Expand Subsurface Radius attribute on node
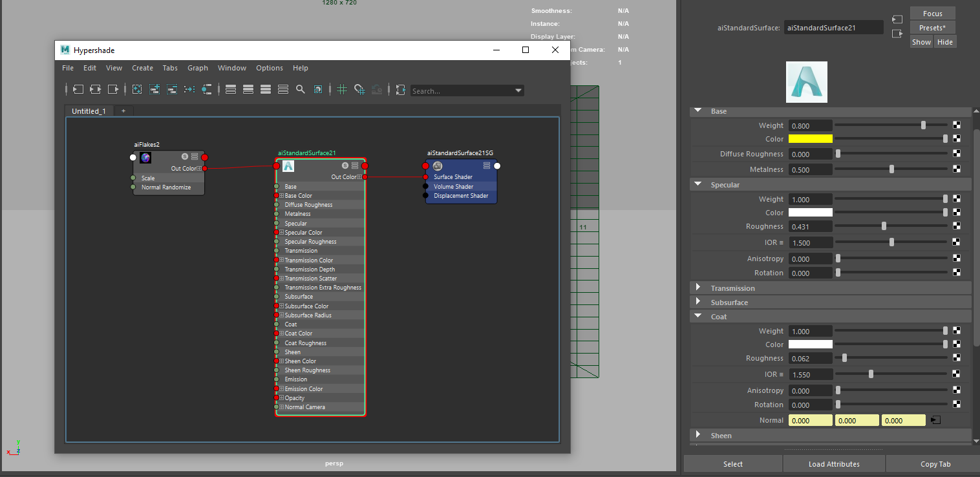Viewport: 980px width, 477px height. [282, 315]
